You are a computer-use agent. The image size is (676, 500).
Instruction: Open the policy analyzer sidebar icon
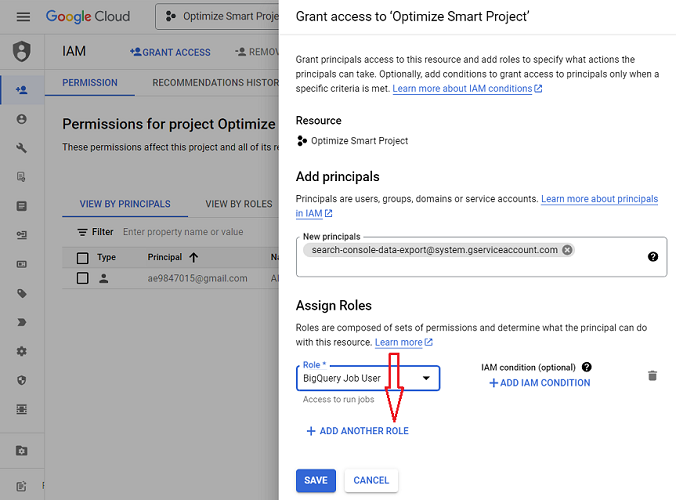tap(22, 177)
